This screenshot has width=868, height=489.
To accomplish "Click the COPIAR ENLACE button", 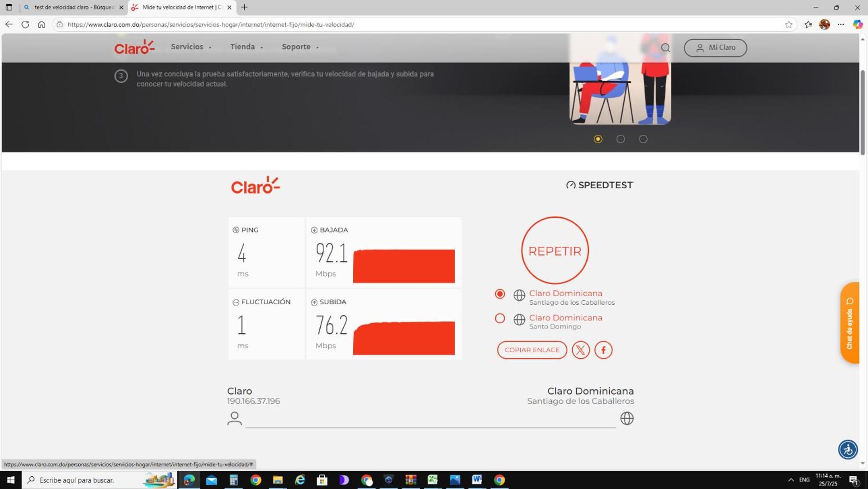I will [x=531, y=350].
